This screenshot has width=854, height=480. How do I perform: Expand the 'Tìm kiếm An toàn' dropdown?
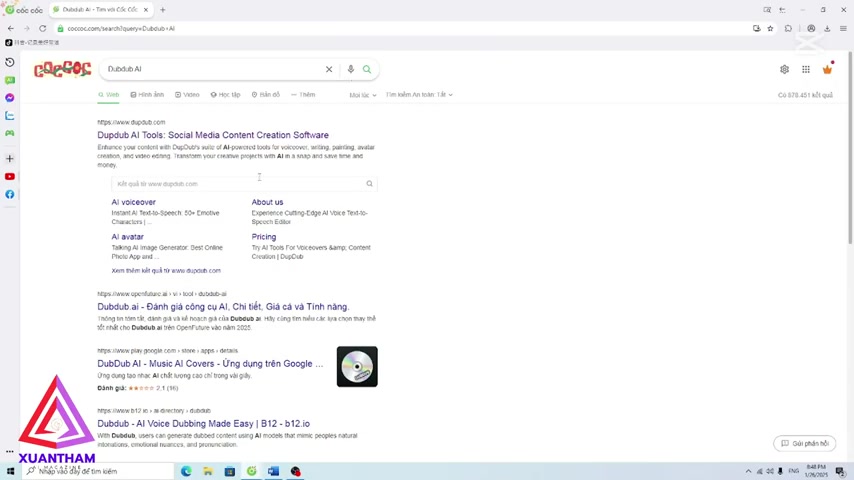tap(419, 95)
